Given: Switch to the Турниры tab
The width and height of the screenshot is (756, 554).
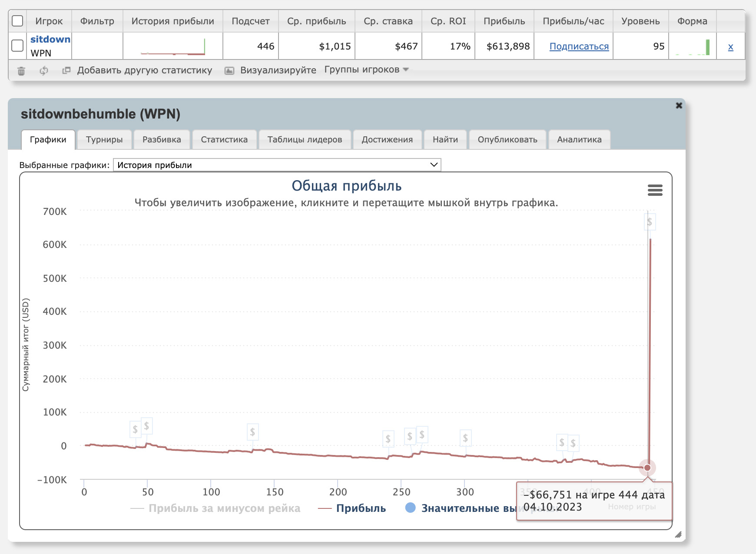Looking at the screenshot, I should [104, 140].
